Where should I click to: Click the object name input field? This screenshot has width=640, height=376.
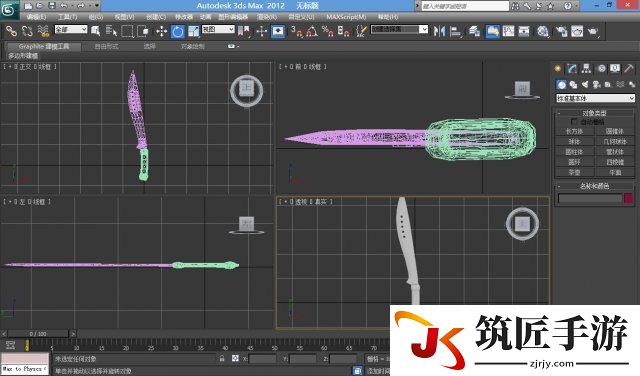pyautogui.click(x=590, y=198)
